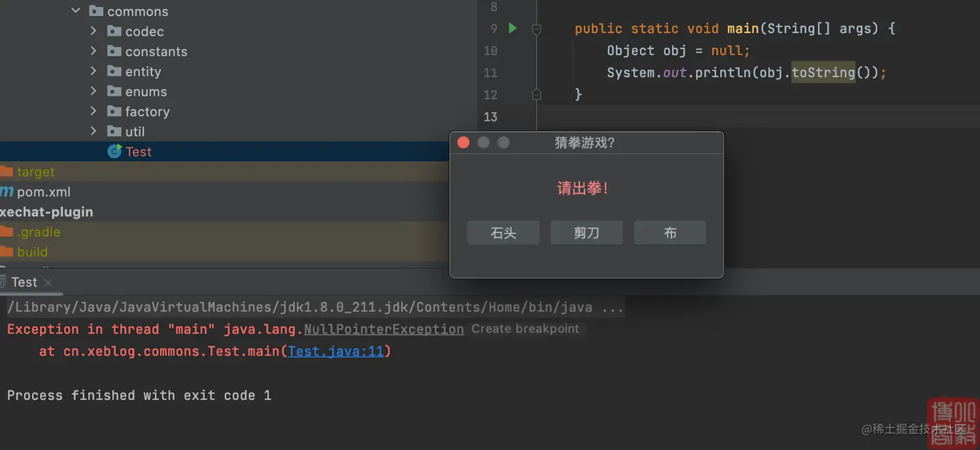Viewport: 980px width, 450px height.
Task: Click the java command path line
Action: (315, 307)
